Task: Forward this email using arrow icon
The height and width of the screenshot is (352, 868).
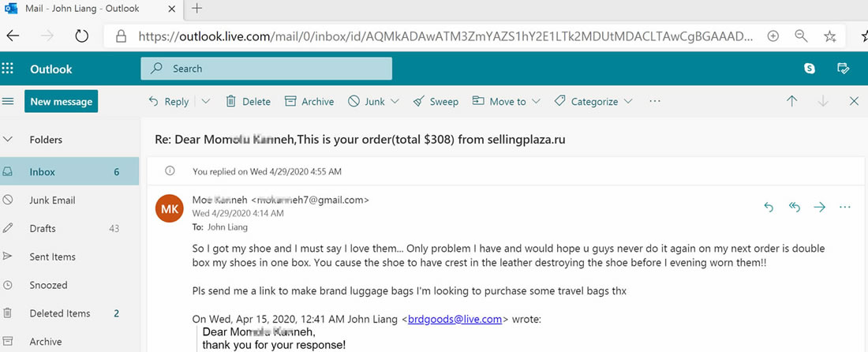Action: tap(819, 207)
